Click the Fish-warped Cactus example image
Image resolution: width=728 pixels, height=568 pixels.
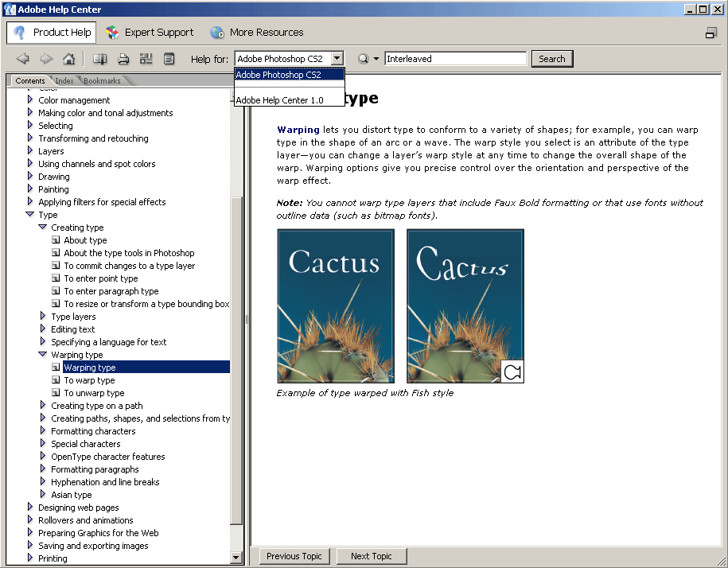pos(465,305)
